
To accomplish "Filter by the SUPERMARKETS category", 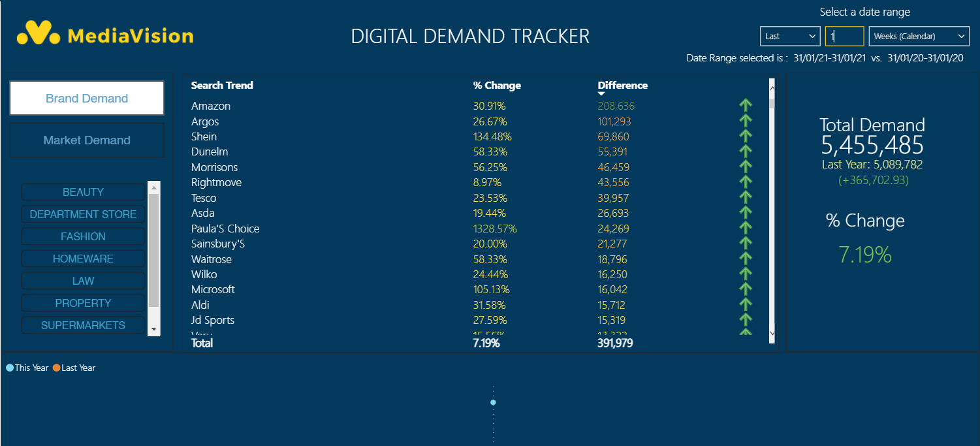I will click(83, 325).
